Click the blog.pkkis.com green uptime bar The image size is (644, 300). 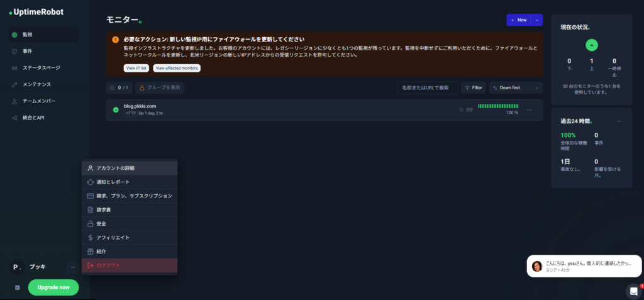498,106
